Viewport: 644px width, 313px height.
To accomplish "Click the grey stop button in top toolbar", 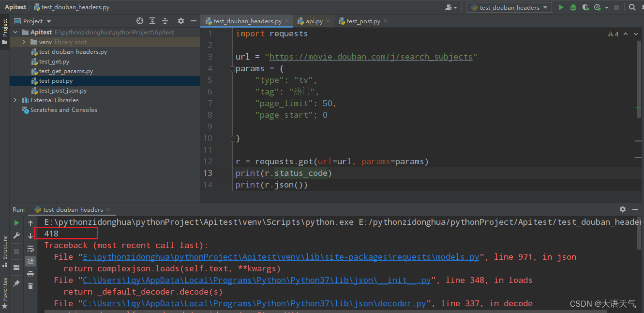I will [616, 7].
